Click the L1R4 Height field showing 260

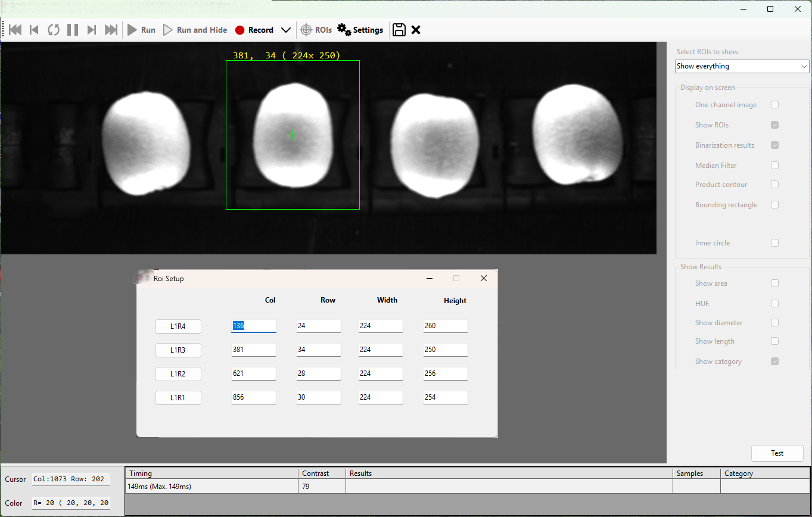click(x=446, y=326)
